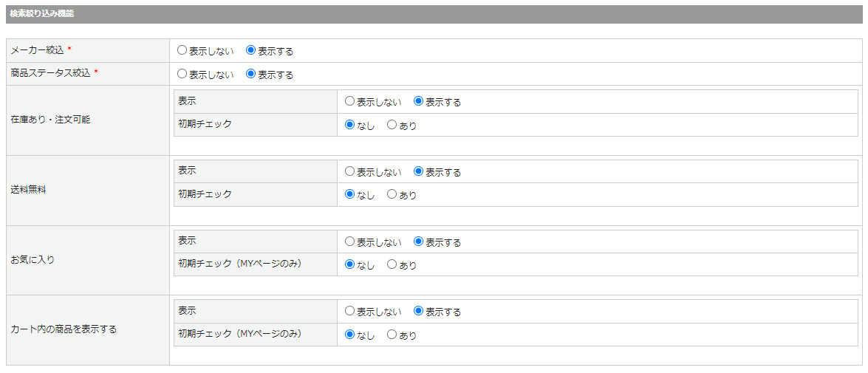Choose なし for お気に入り 初期チェック
Viewport: 868px width, 373px height.
350,264
